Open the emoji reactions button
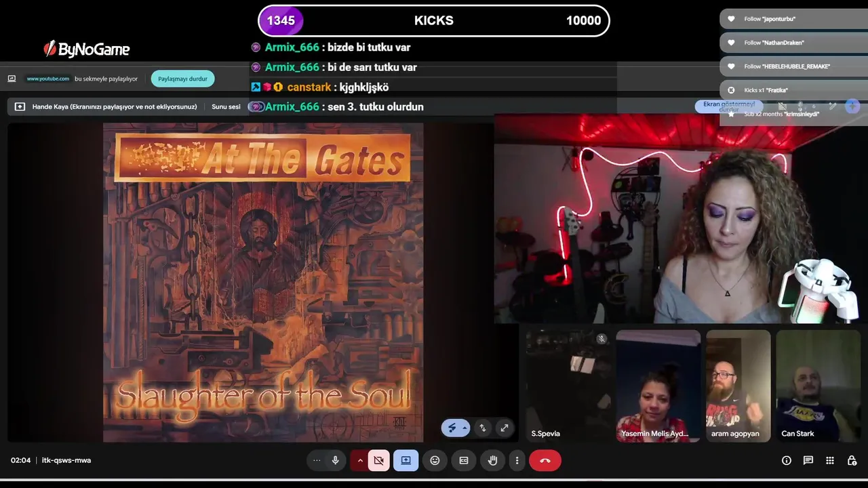868x488 pixels. (435, 460)
